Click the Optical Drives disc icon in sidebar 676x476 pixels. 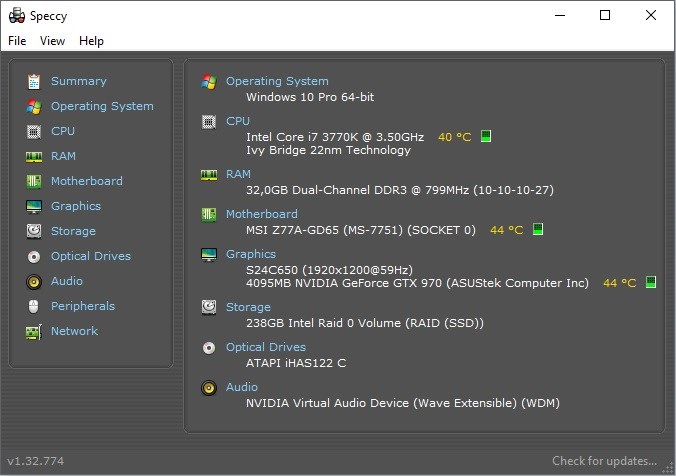[34, 257]
